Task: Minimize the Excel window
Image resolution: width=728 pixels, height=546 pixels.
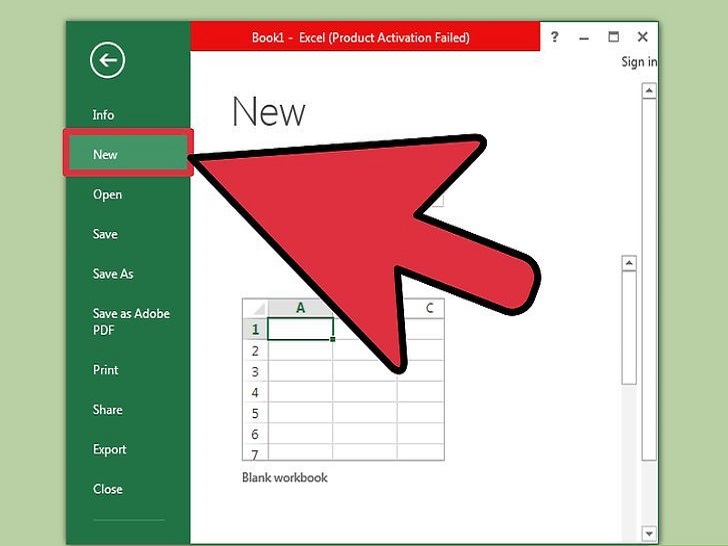Action: (585, 37)
